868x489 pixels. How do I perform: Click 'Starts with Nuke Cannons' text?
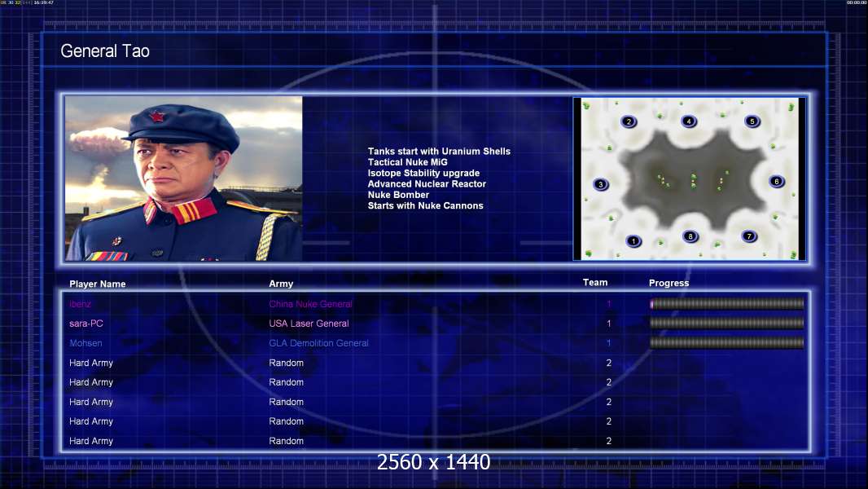425,205
